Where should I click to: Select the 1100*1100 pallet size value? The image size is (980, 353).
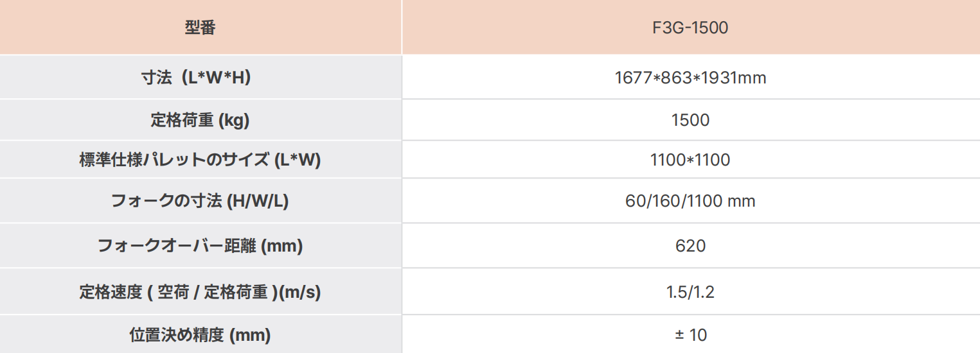click(690, 160)
